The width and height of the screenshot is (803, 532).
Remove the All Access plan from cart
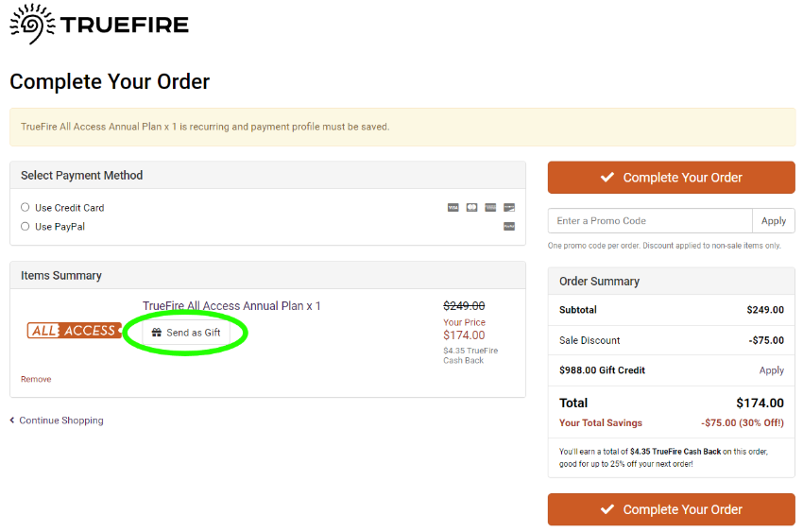coord(36,379)
